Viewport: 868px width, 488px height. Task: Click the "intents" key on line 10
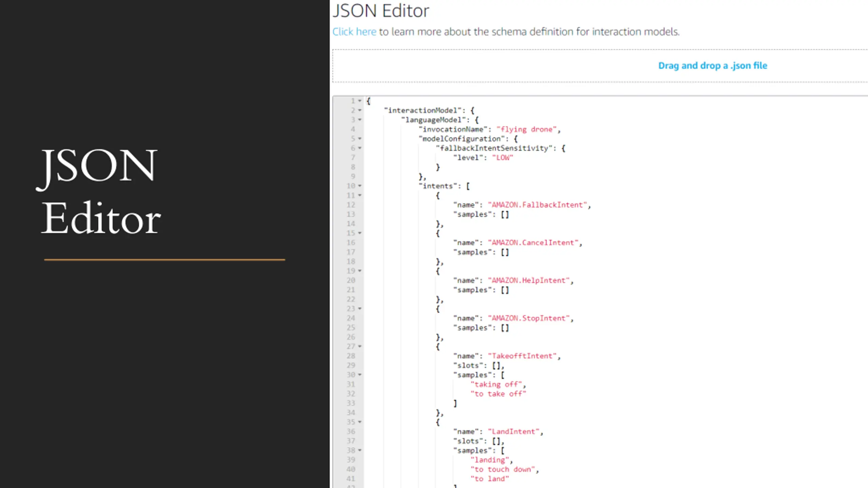(438, 186)
